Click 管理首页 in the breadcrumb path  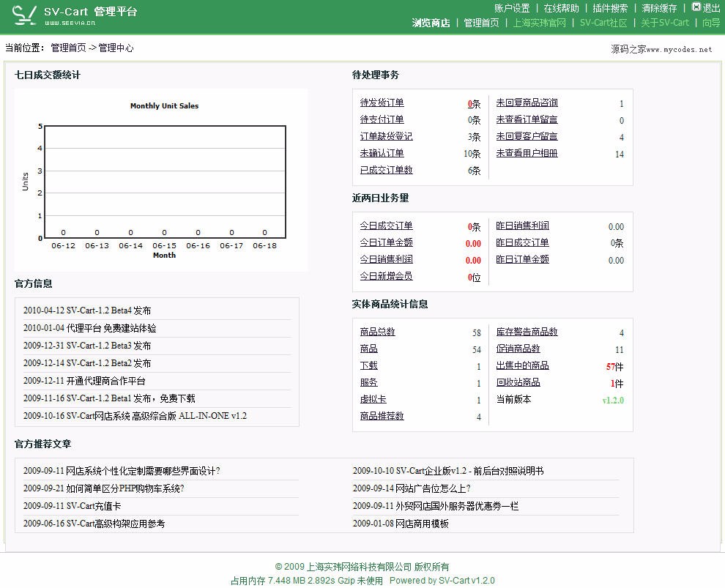pos(68,48)
